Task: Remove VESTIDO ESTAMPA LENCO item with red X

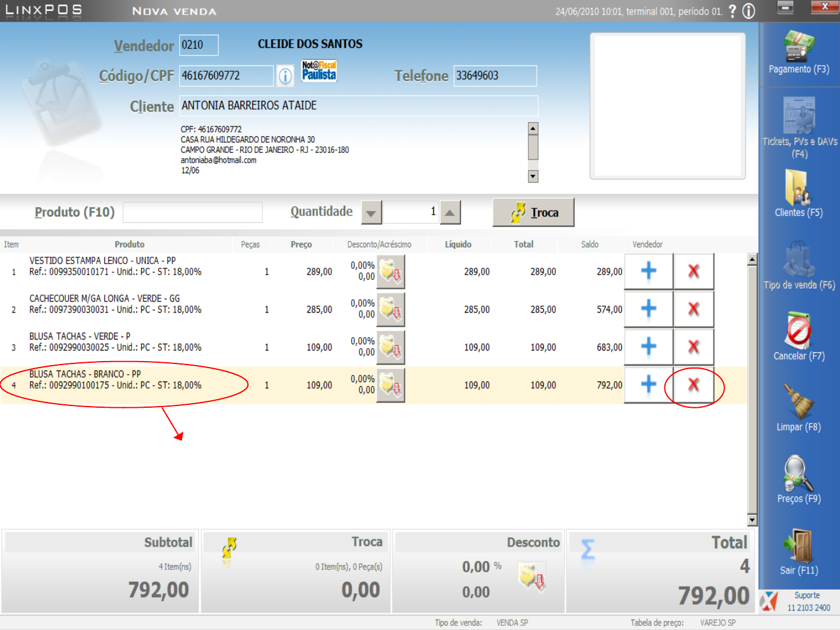Action: pyautogui.click(x=694, y=271)
